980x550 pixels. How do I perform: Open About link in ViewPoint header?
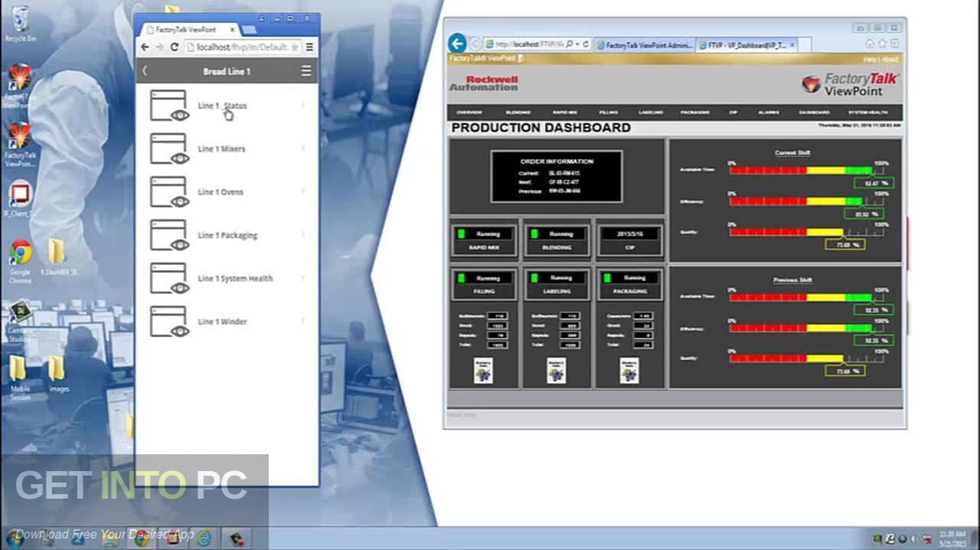890,59
